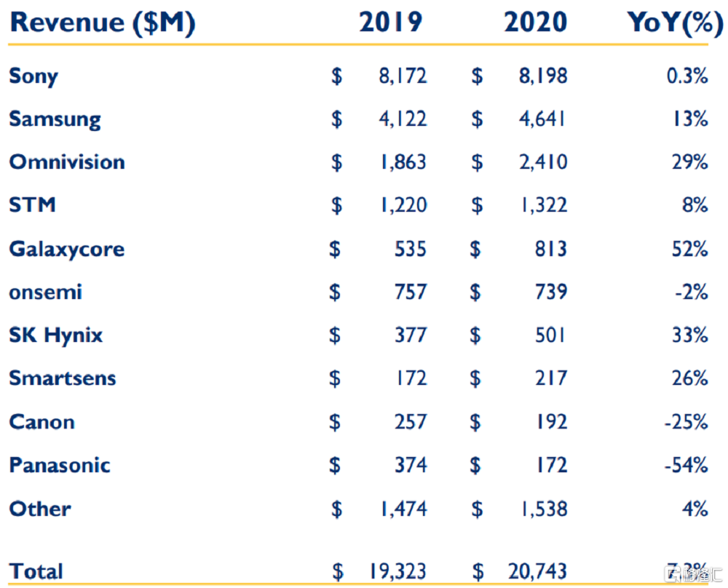This screenshot has height=588, width=728.
Task: Select the onsemi company name
Action: 45,292
